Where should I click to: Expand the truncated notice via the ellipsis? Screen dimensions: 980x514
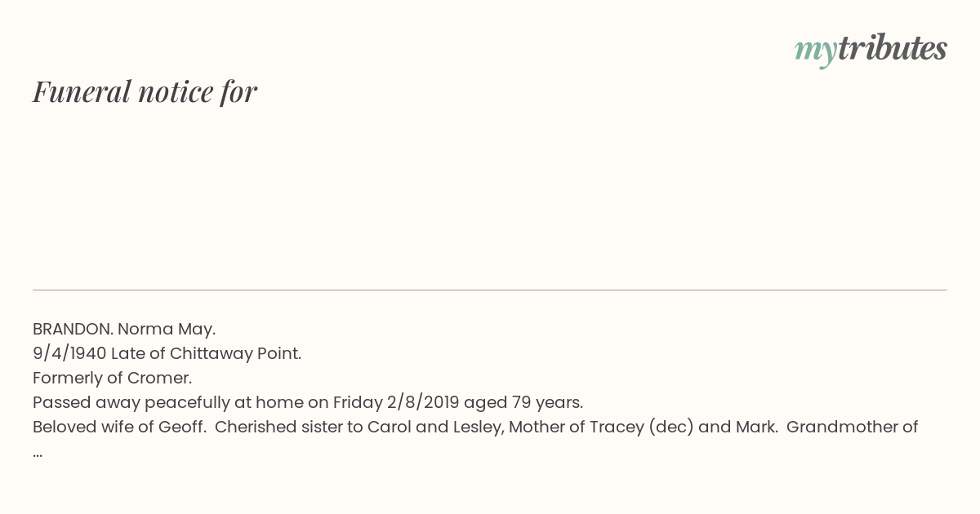coord(38,454)
